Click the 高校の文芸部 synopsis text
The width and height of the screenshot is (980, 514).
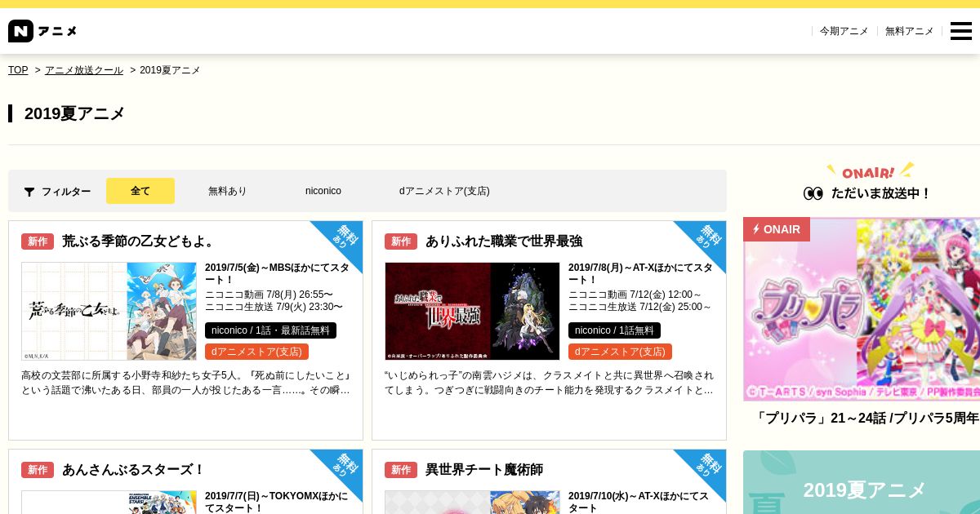(x=186, y=383)
